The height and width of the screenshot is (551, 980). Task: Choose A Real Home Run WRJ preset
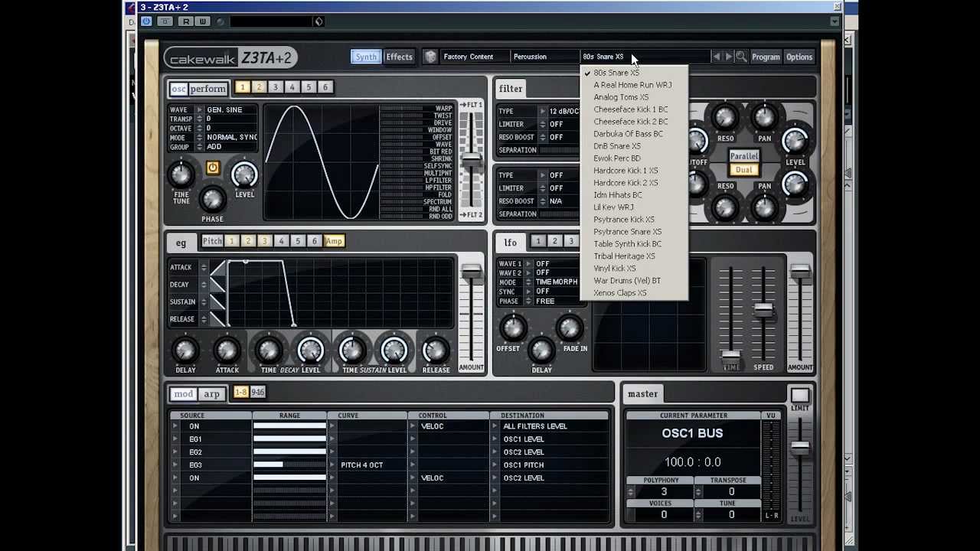click(x=632, y=85)
